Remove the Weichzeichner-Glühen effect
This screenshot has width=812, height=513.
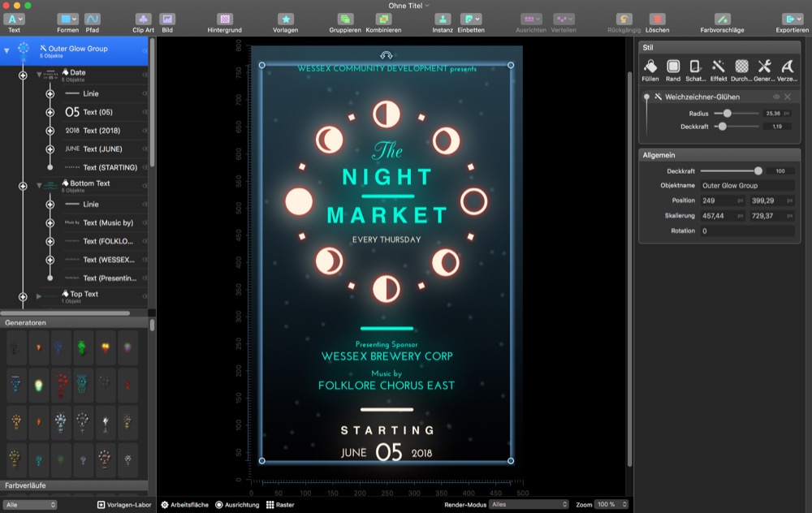point(787,97)
